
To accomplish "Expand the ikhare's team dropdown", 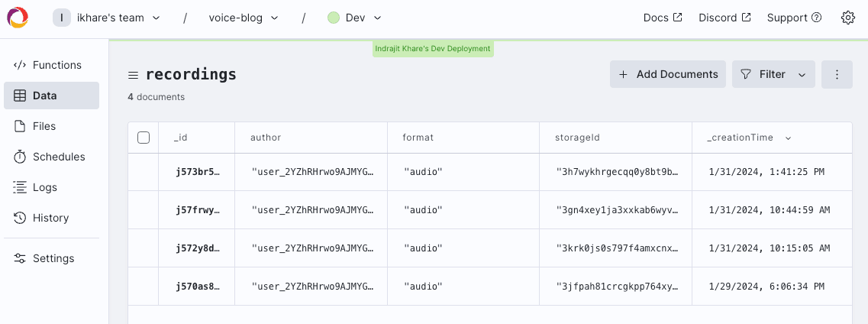I will click(x=107, y=18).
